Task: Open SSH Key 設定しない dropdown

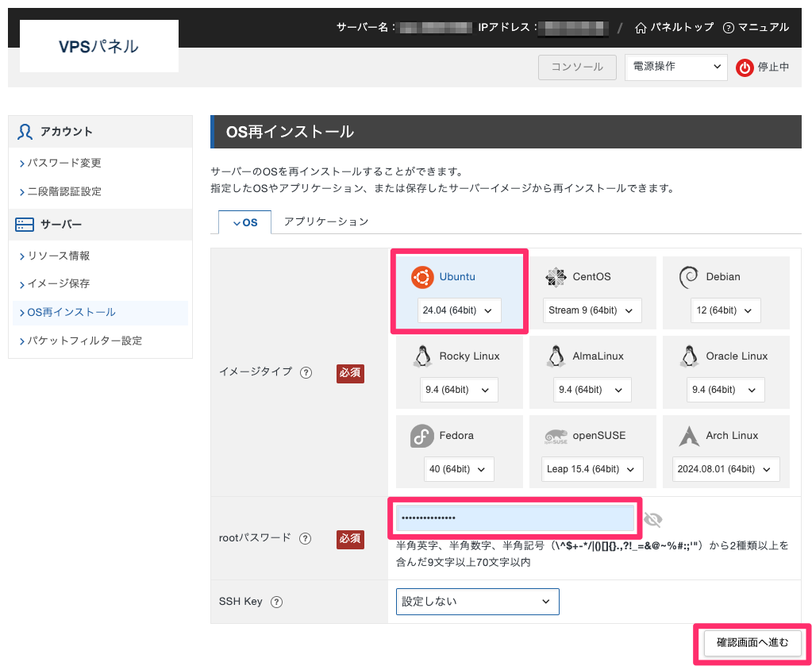Action: click(x=477, y=602)
